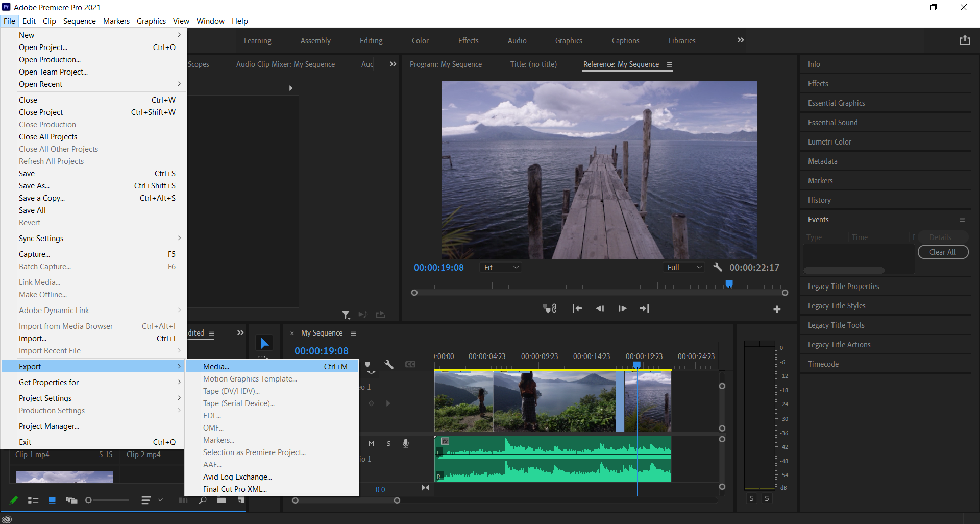This screenshot has width=980, height=524.
Task: Open the button editor plus icon
Action: point(777,309)
